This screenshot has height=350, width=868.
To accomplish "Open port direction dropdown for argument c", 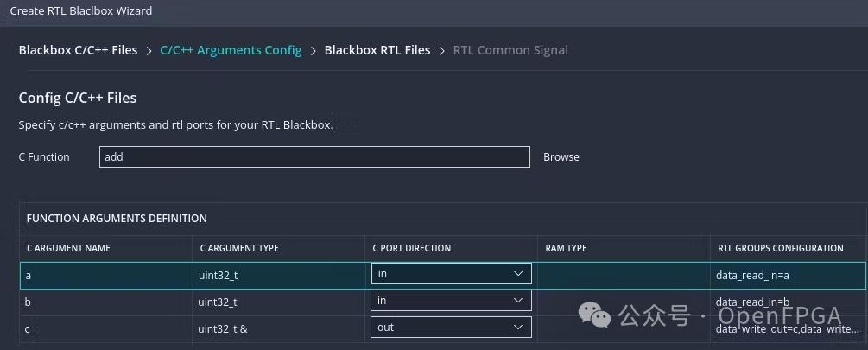I will 451,328.
